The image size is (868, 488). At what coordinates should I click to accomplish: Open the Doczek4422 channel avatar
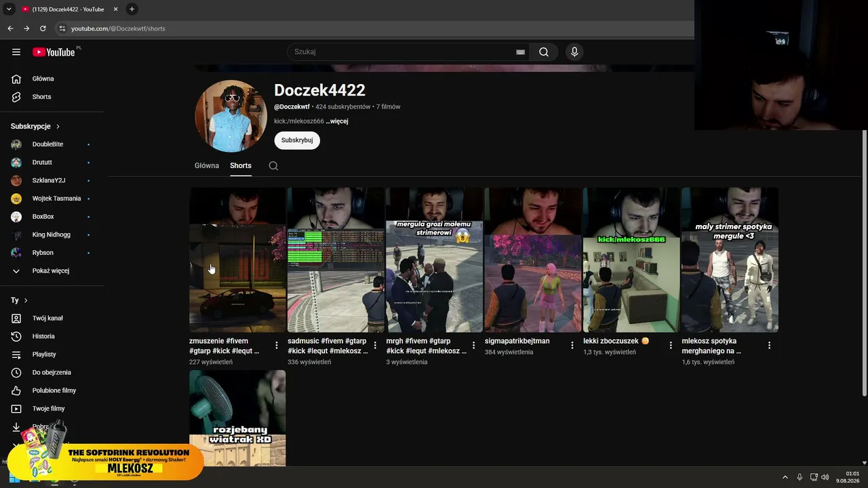pyautogui.click(x=231, y=116)
